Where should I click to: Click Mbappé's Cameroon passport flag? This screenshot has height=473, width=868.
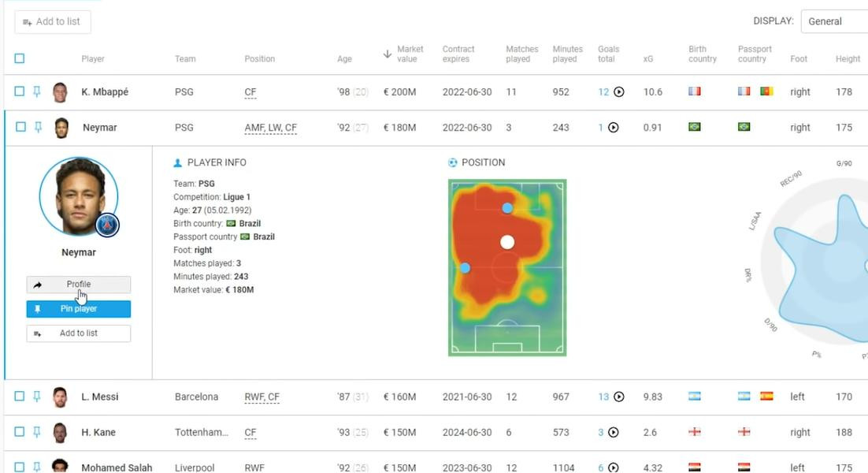point(766,91)
